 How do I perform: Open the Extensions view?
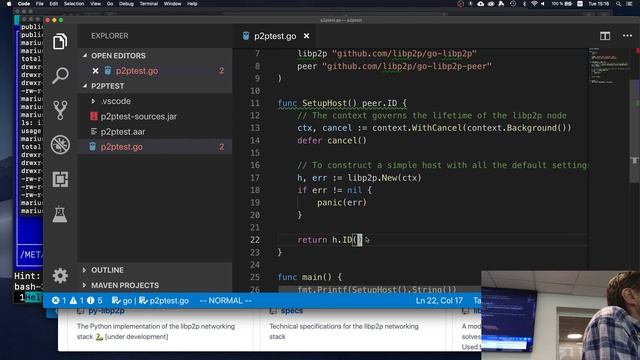[60, 179]
